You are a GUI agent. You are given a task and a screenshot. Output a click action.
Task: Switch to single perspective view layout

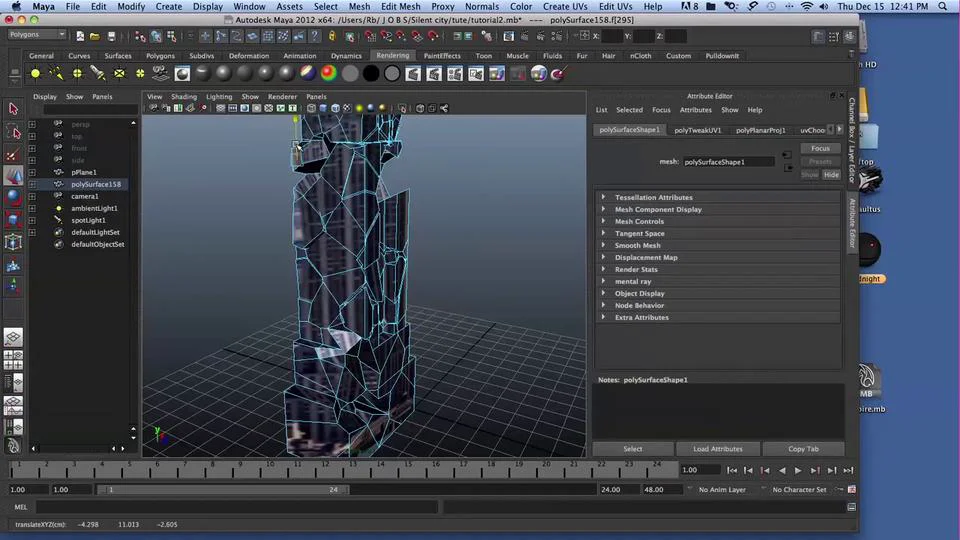click(x=13, y=337)
